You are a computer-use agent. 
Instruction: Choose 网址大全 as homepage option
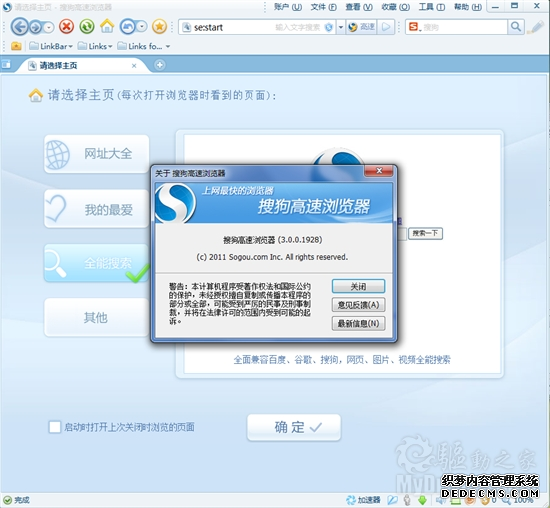pyautogui.click(x=96, y=154)
